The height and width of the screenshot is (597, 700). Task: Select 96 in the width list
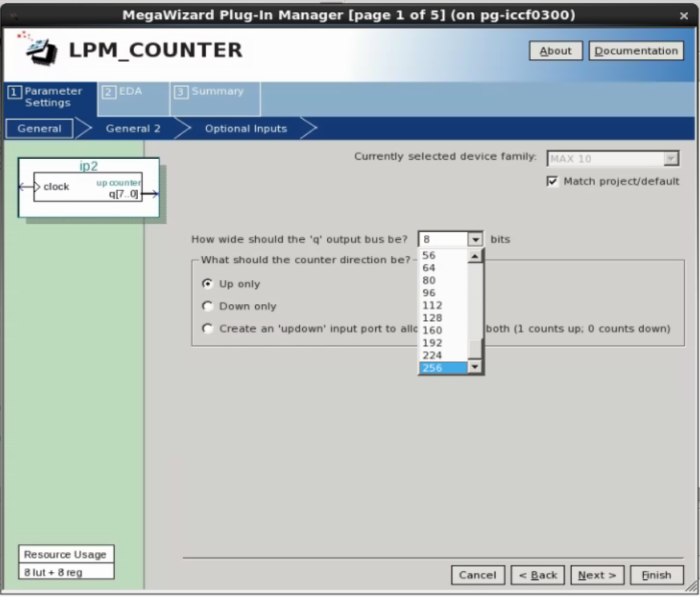pos(443,293)
